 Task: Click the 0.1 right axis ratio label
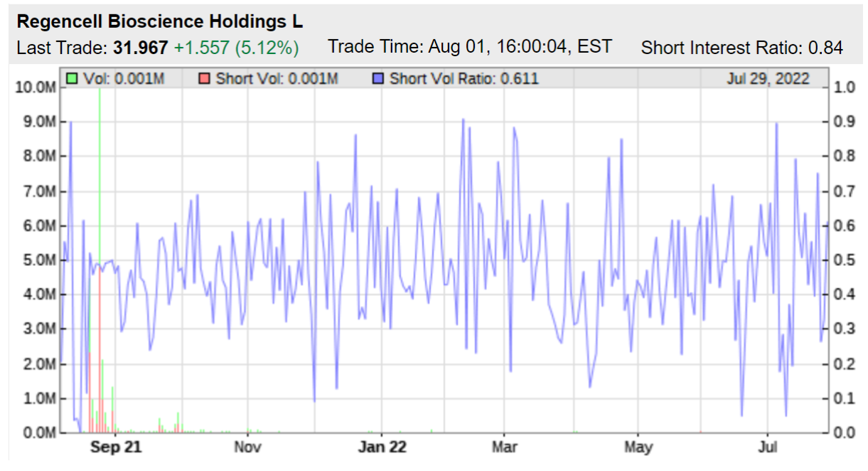844,398
